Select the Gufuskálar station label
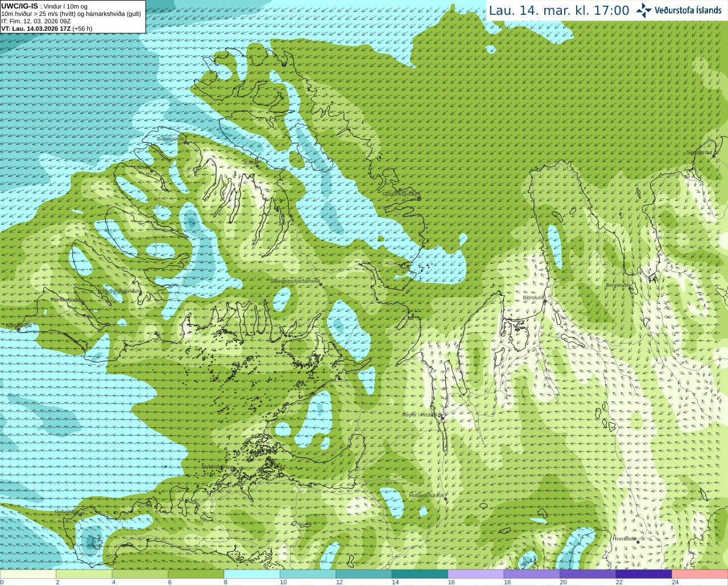Image resolution: width=728 pixels, height=586 pixels. point(67,511)
